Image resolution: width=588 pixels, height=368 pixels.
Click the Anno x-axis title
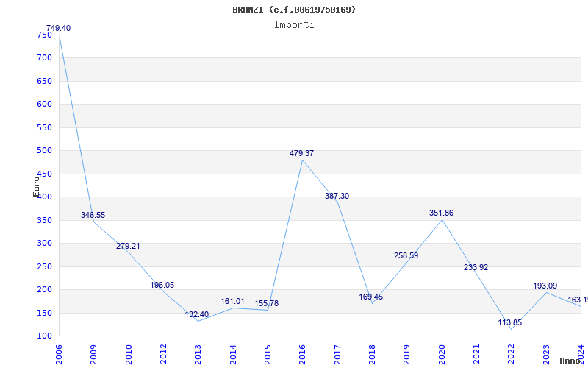[570, 361]
